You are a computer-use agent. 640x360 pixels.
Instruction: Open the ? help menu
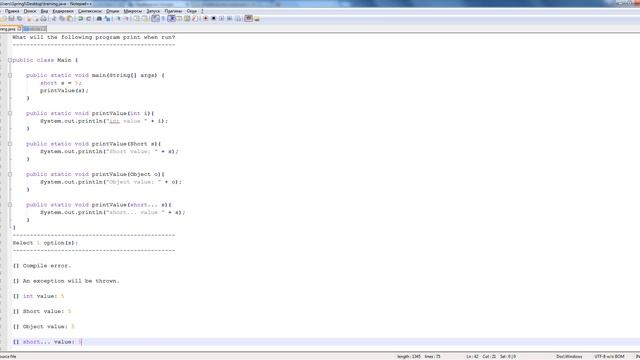click(202, 11)
